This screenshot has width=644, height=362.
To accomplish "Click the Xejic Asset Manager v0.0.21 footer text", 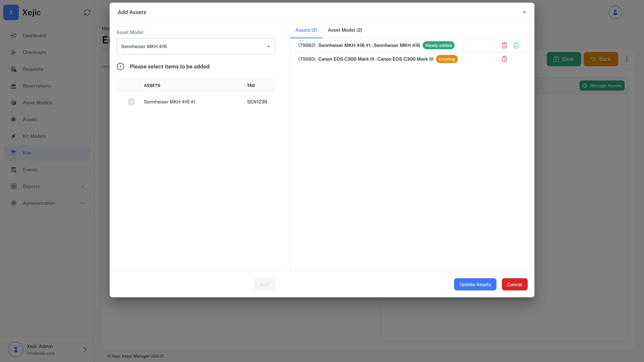I will coord(135,356).
